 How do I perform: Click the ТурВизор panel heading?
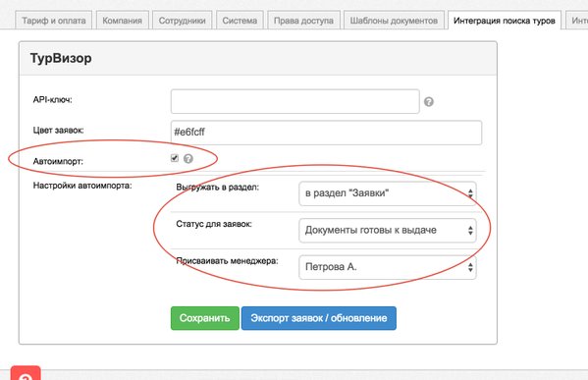click(x=61, y=58)
